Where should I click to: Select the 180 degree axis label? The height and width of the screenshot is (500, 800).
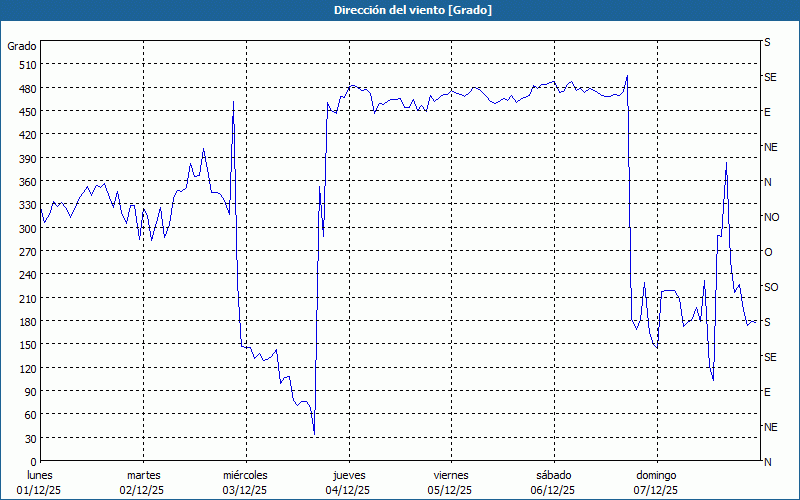point(25,321)
